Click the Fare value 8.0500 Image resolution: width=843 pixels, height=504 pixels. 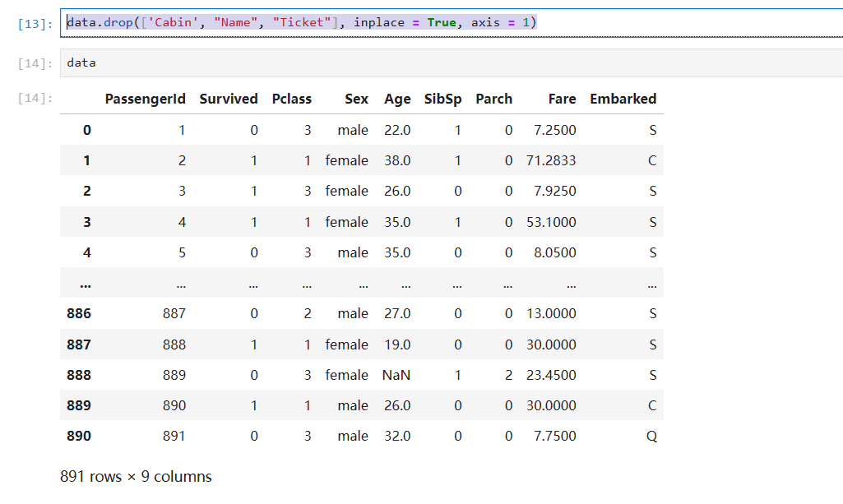click(555, 252)
